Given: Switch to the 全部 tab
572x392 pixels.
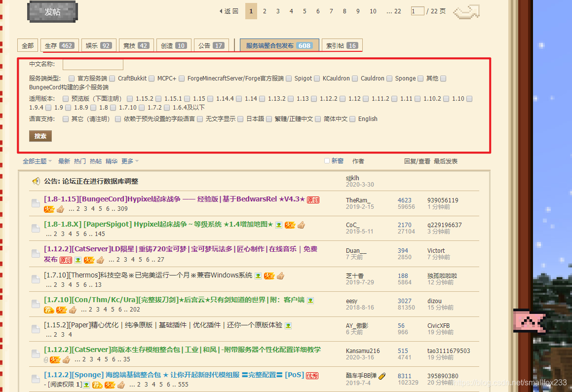Looking at the screenshot, I should tap(28, 45).
